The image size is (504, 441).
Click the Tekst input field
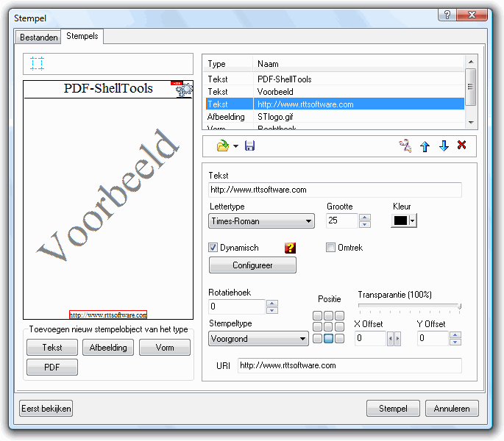click(x=335, y=190)
